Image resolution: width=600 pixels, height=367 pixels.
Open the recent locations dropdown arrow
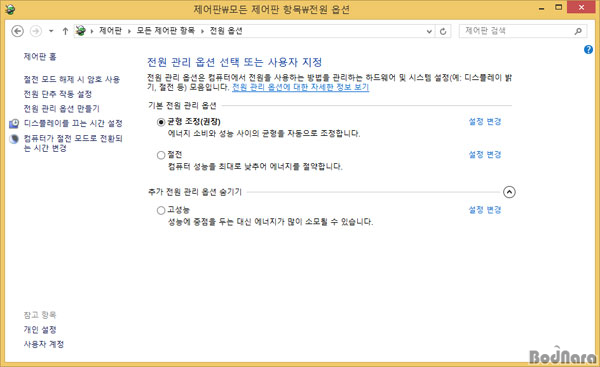tap(51, 31)
